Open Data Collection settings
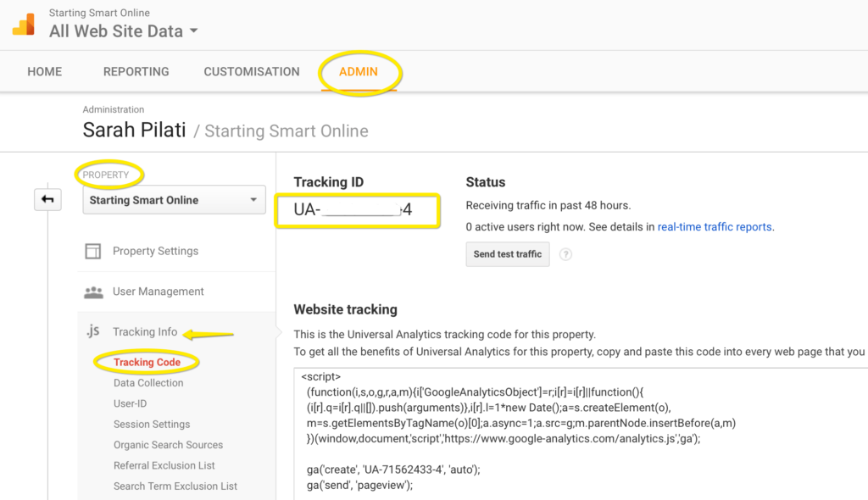868x500 pixels. click(148, 382)
